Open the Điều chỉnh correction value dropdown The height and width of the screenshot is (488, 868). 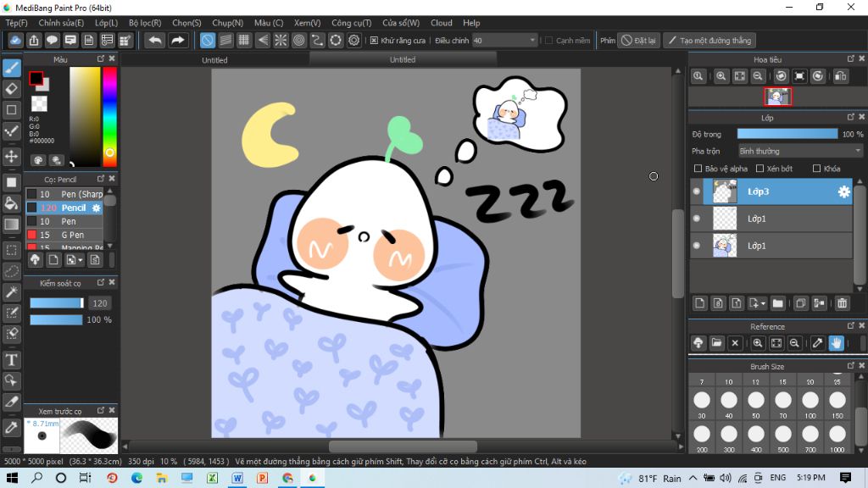tap(505, 41)
